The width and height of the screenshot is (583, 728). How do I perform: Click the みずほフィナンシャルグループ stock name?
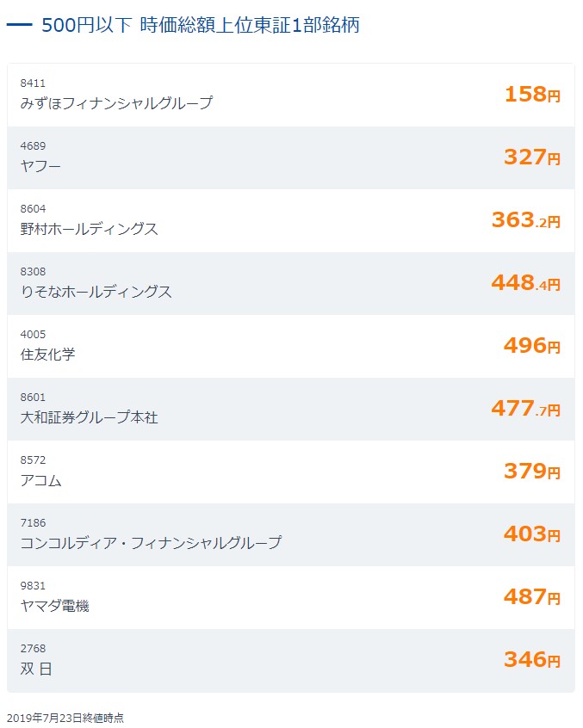click(x=116, y=103)
